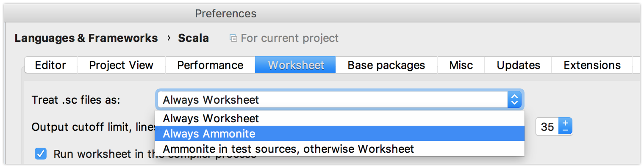Switch to the Misc tab

[x=461, y=65]
